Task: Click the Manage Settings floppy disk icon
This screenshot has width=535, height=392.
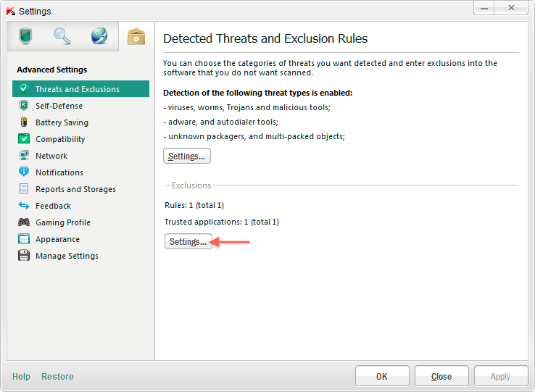Action: point(24,256)
